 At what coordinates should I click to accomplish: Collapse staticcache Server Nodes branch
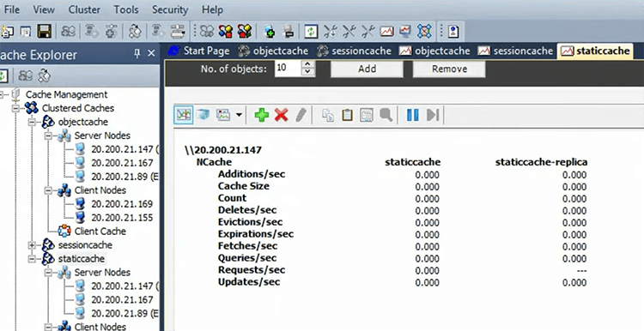click(48, 273)
